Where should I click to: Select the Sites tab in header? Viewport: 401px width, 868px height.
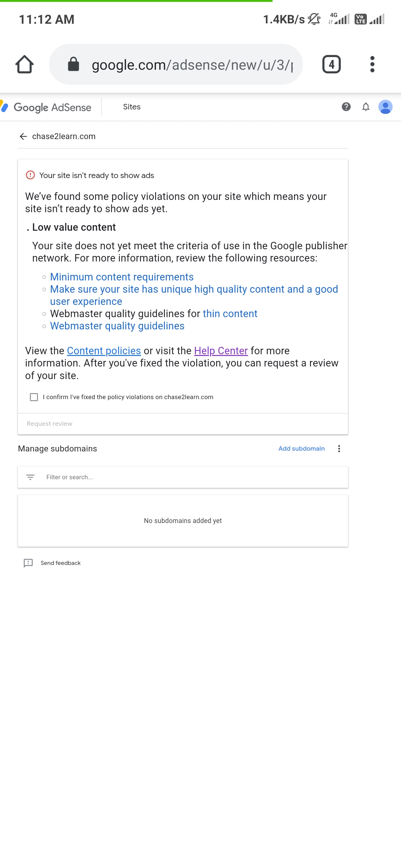point(132,107)
